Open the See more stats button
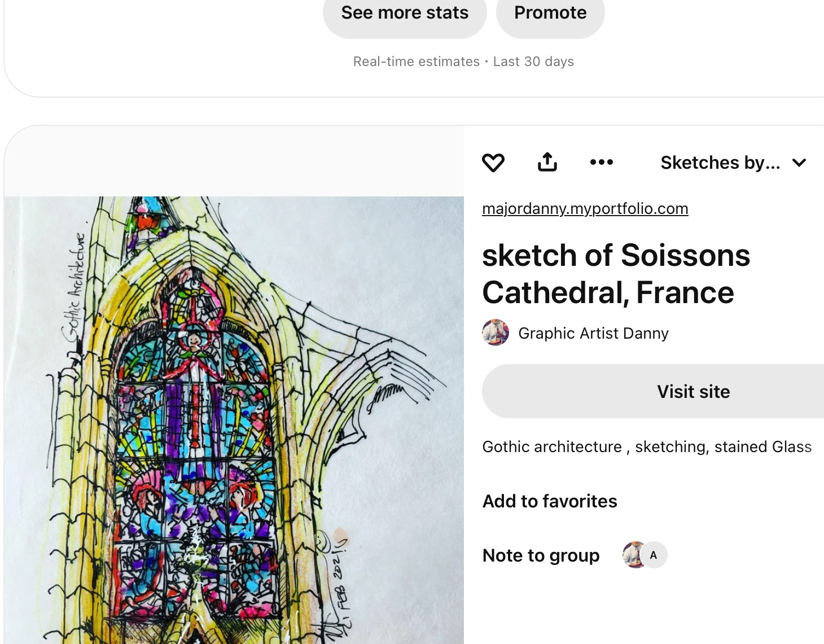 [x=405, y=13]
